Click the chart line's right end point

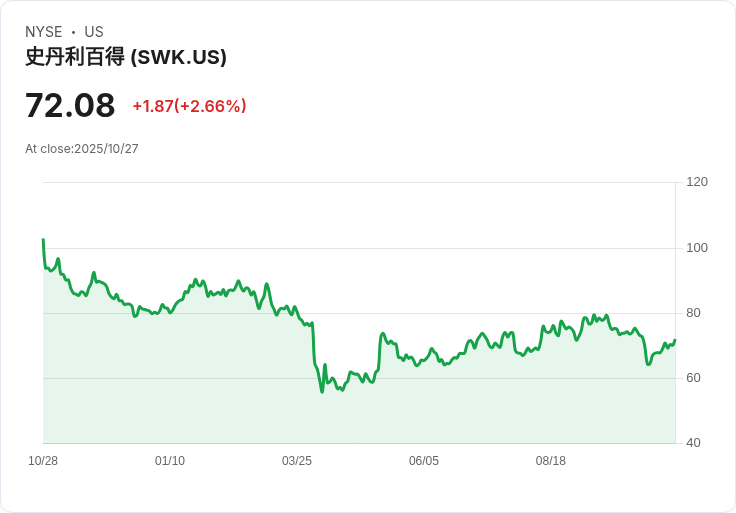[x=675, y=340]
